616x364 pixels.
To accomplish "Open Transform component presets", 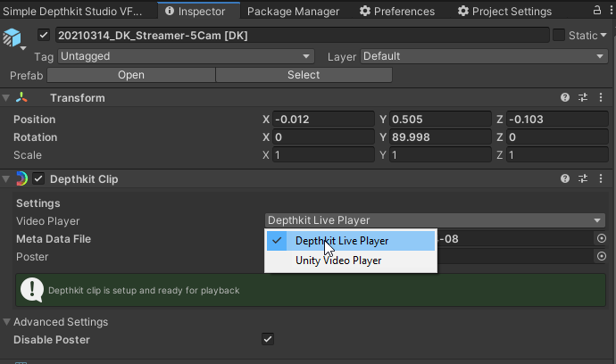I will (x=583, y=97).
